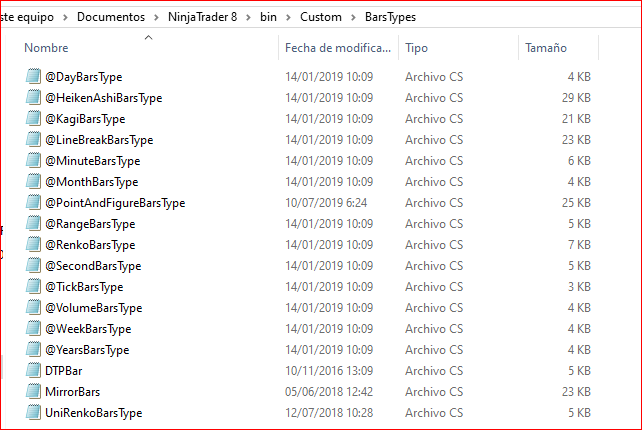Select the @LineBreakBarsType file icon
Screen dimensions: 642x430
pos(33,139)
